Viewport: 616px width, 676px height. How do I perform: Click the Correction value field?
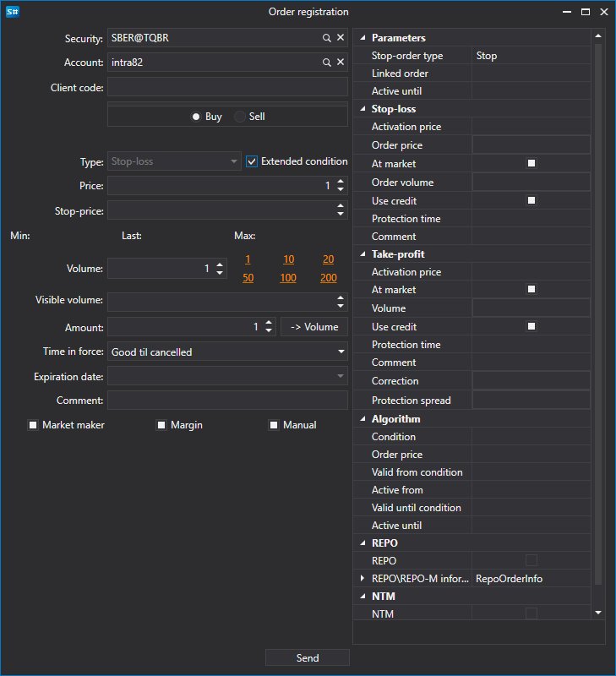point(532,381)
